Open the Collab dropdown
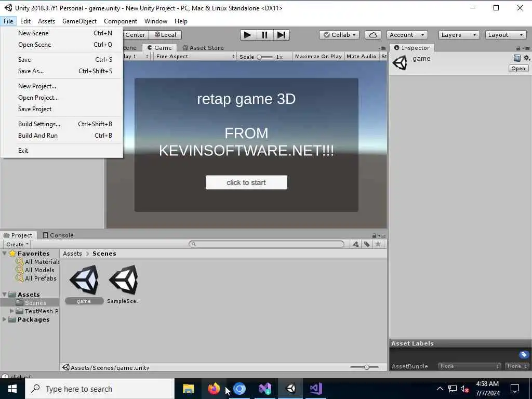This screenshot has width=532, height=399. [x=339, y=35]
